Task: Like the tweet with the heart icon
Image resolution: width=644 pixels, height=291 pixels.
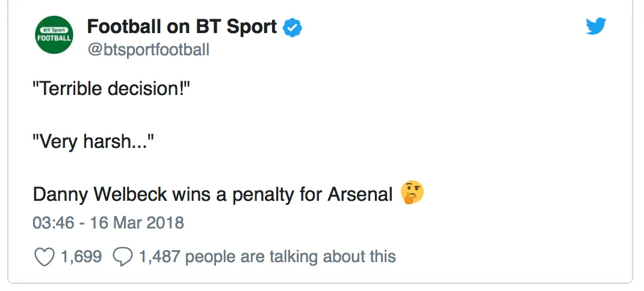Action: [x=43, y=257]
